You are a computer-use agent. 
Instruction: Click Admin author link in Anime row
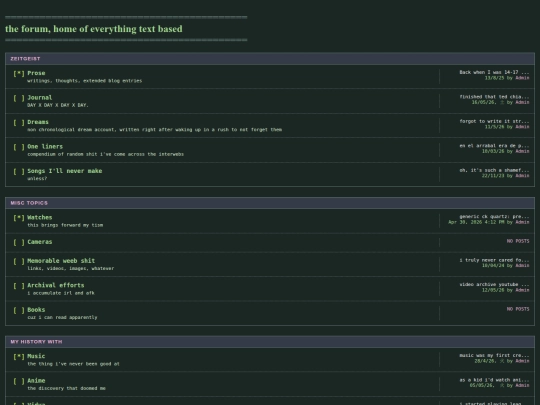pyautogui.click(x=522, y=386)
